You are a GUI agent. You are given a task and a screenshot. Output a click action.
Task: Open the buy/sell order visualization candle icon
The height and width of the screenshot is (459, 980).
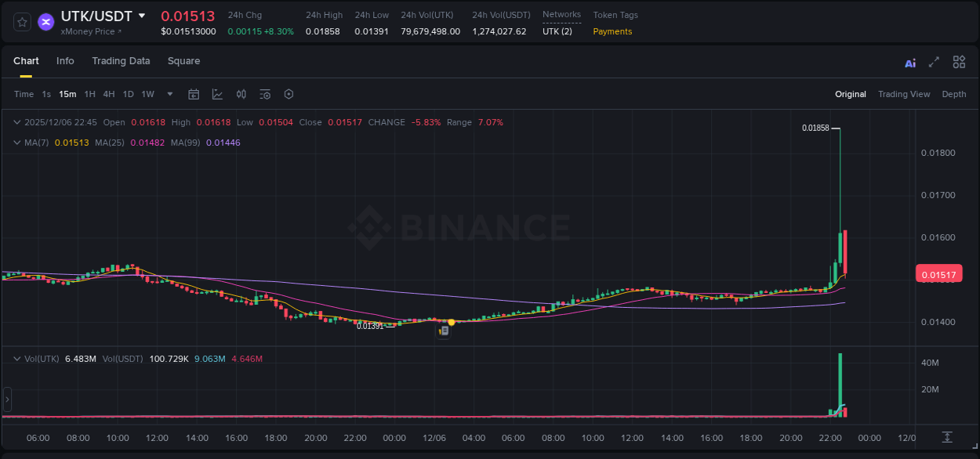coord(241,94)
